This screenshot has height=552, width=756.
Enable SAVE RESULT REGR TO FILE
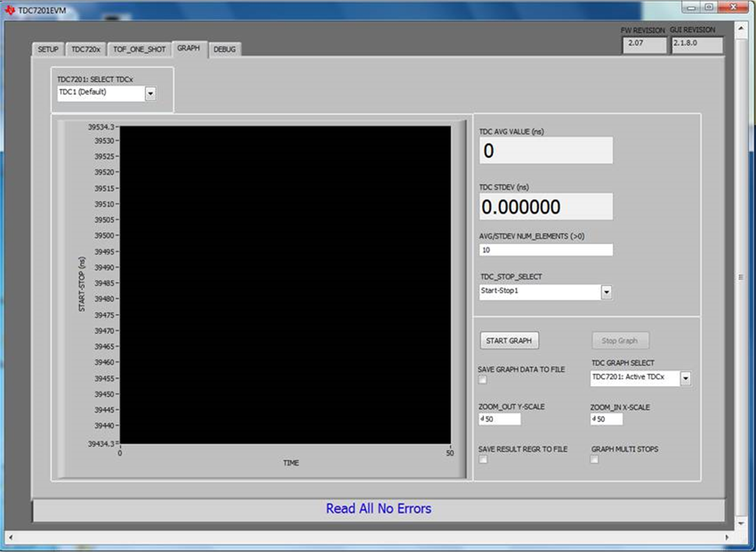pos(483,459)
